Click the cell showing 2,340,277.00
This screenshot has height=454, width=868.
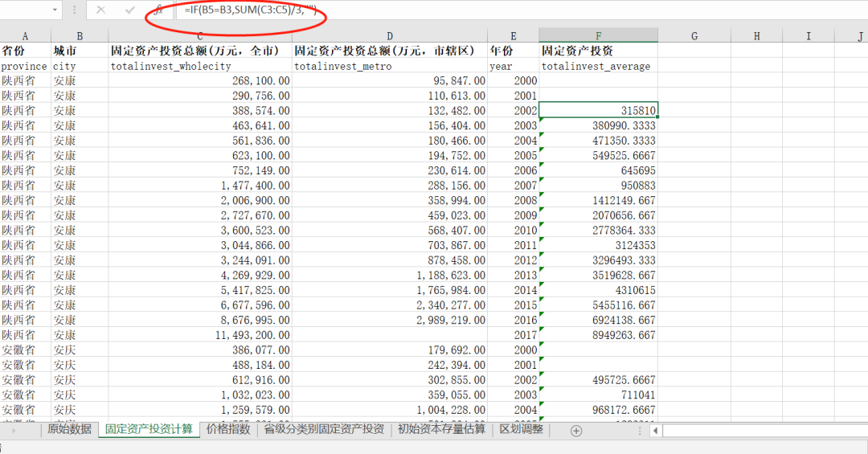pos(390,305)
